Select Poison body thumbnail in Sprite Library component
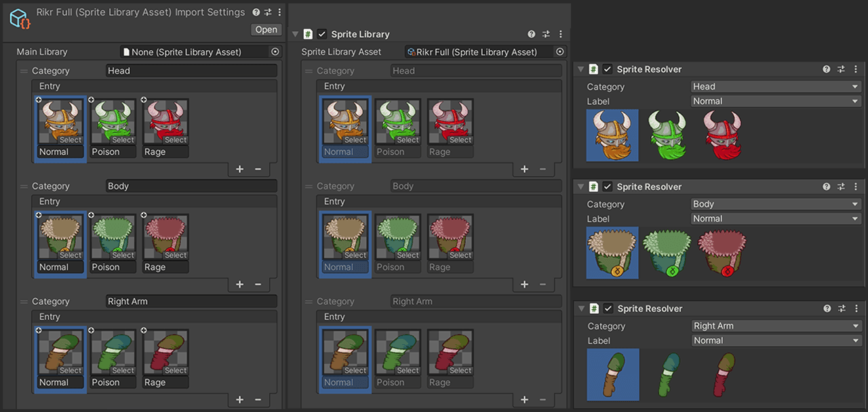 click(398, 236)
